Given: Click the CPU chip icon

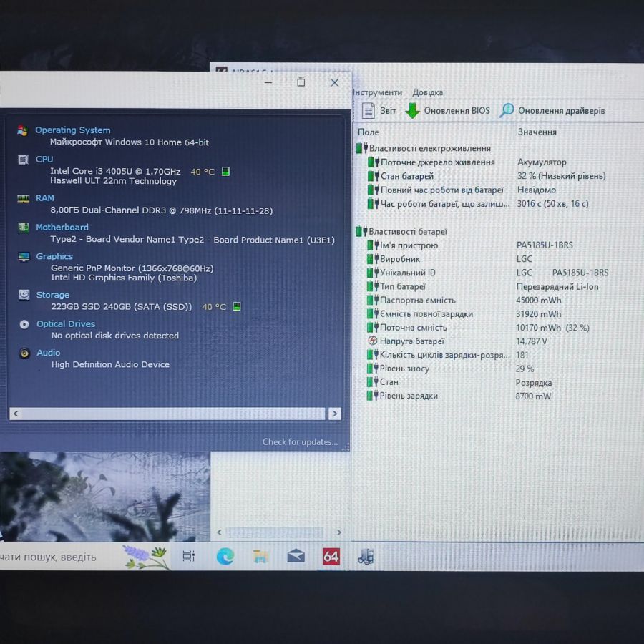Looking at the screenshot, I should coord(24,160).
